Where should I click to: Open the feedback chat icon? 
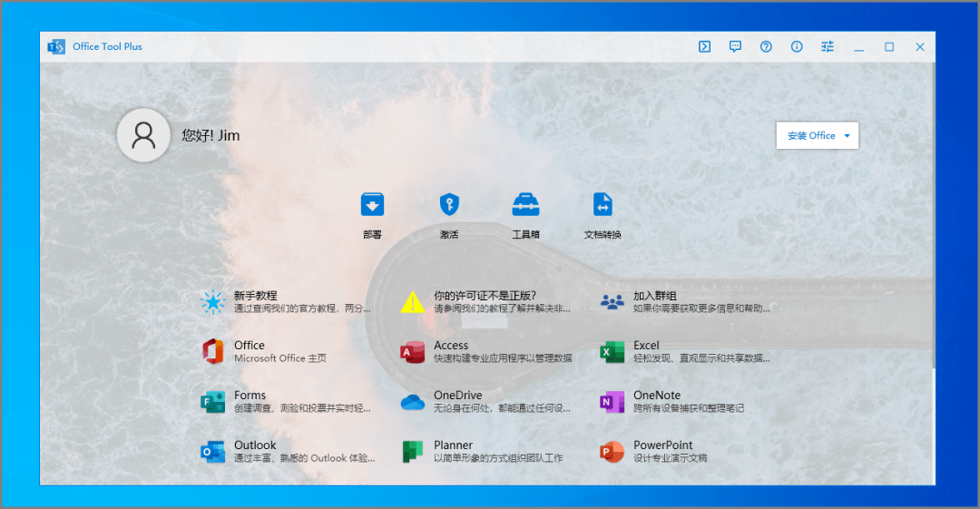(735, 46)
